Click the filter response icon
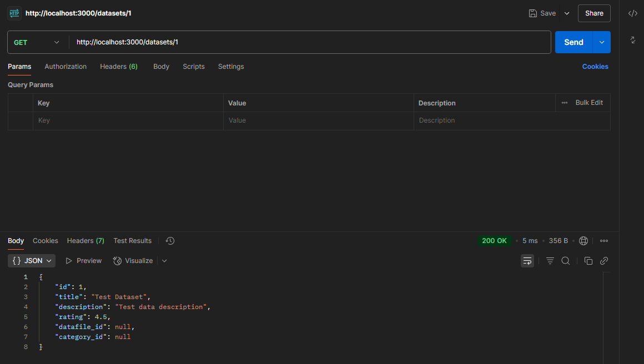 point(550,261)
